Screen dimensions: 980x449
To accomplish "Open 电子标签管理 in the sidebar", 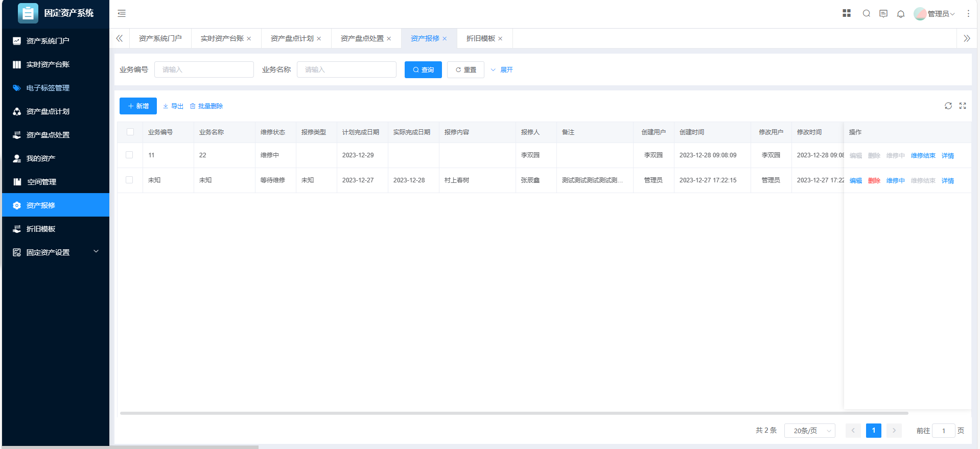I will 48,88.
